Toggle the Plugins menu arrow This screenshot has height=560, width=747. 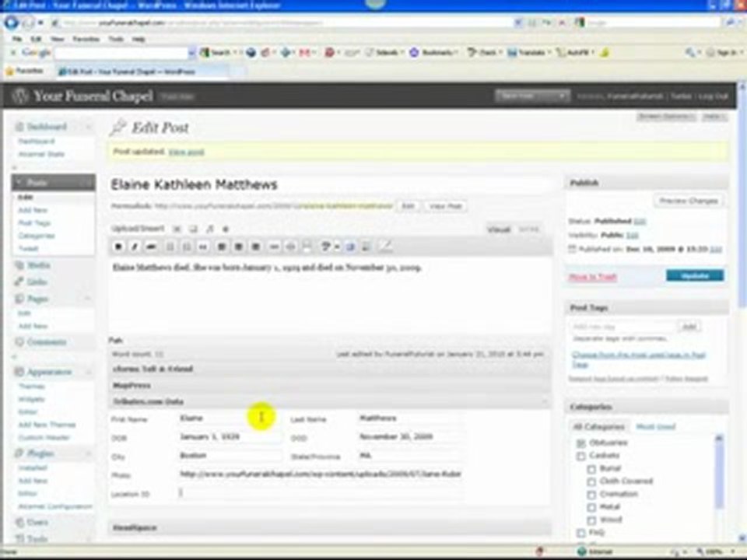click(x=88, y=453)
